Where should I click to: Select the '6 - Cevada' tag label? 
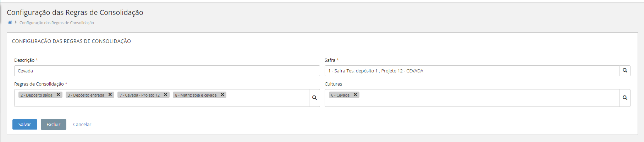340,95
